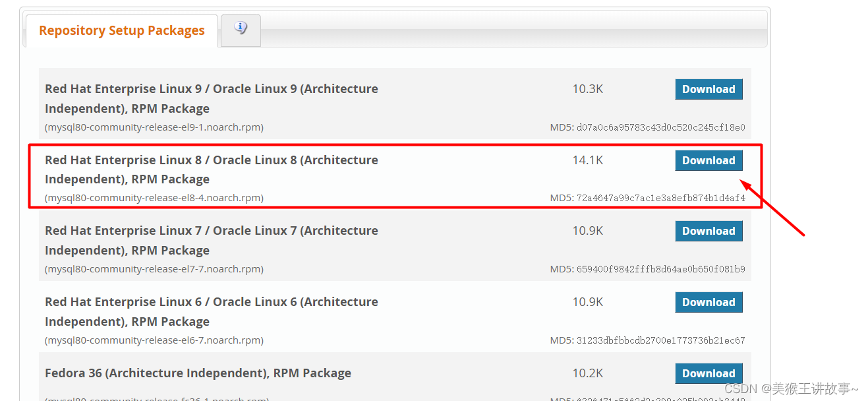Click the 14.1K file size value

pos(588,160)
